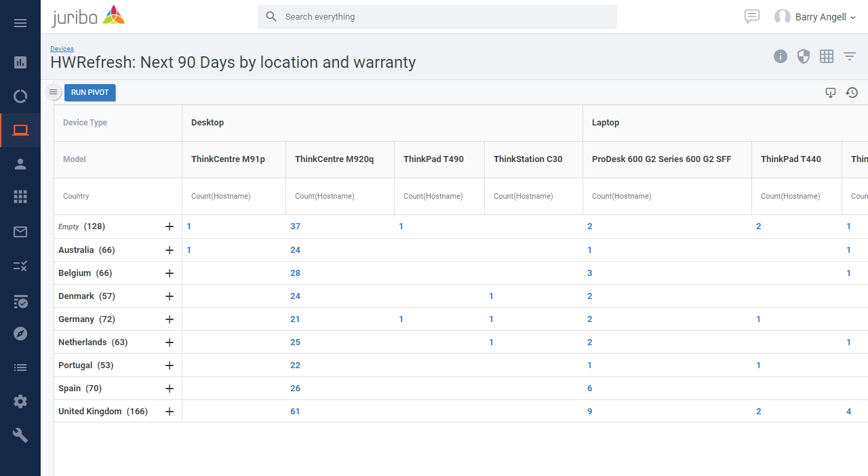Toggle the pivot panel menu button
The width and height of the screenshot is (868, 476).
click(x=54, y=92)
